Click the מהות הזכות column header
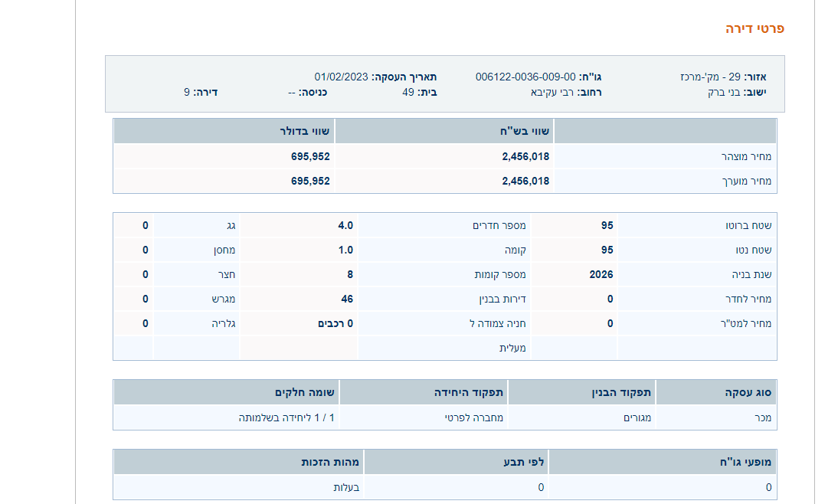This screenshot has width=838, height=504. coord(329,463)
